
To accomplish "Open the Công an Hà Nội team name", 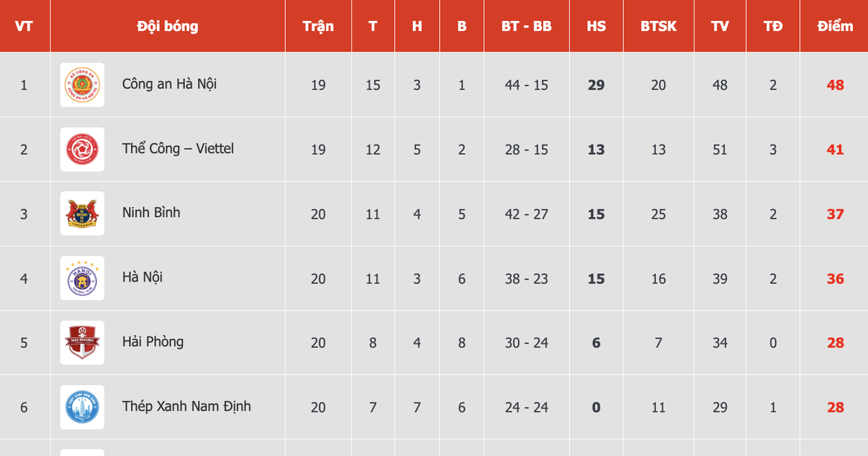I will 169,84.
